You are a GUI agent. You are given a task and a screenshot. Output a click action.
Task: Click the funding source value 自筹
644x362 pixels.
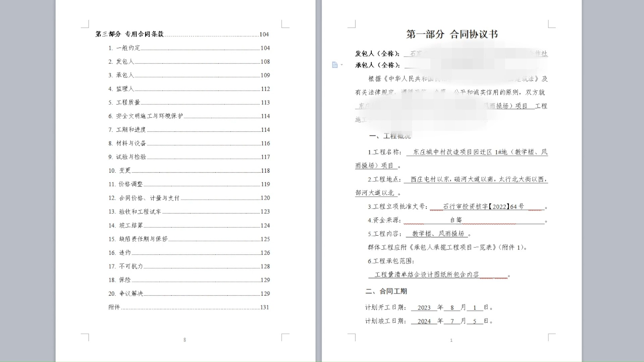click(456, 220)
